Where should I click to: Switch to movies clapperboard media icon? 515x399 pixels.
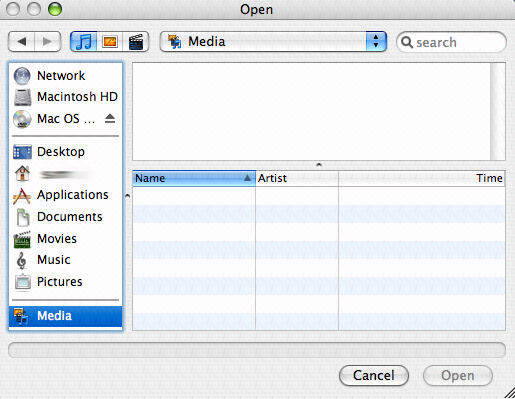click(136, 42)
